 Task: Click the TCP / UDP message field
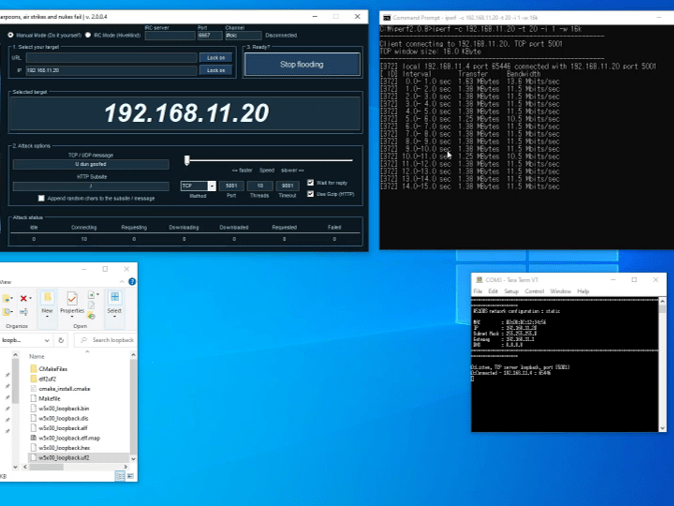91,164
